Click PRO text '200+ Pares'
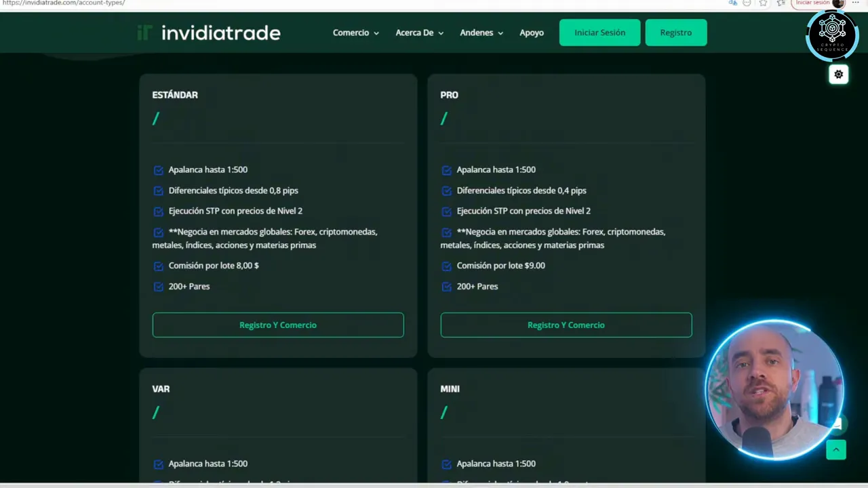Image resolution: width=868 pixels, height=488 pixels. point(477,286)
